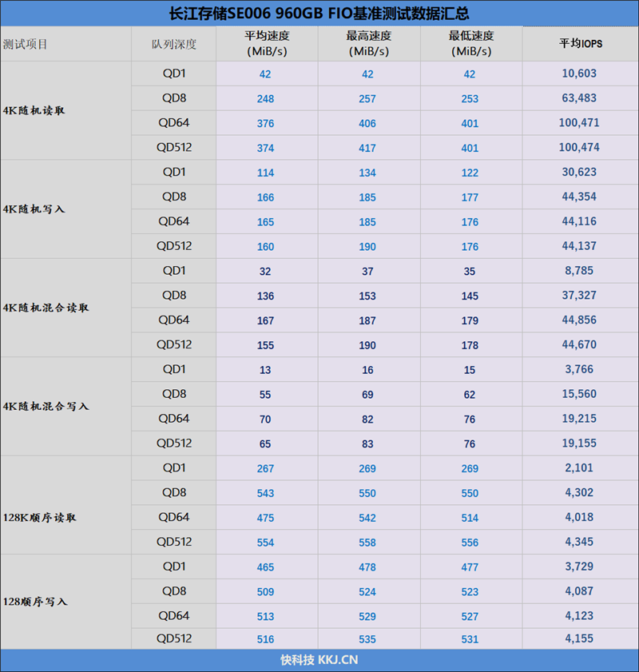Click max speed 417 in 4K随机读取 QD512

click(x=367, y=149)
